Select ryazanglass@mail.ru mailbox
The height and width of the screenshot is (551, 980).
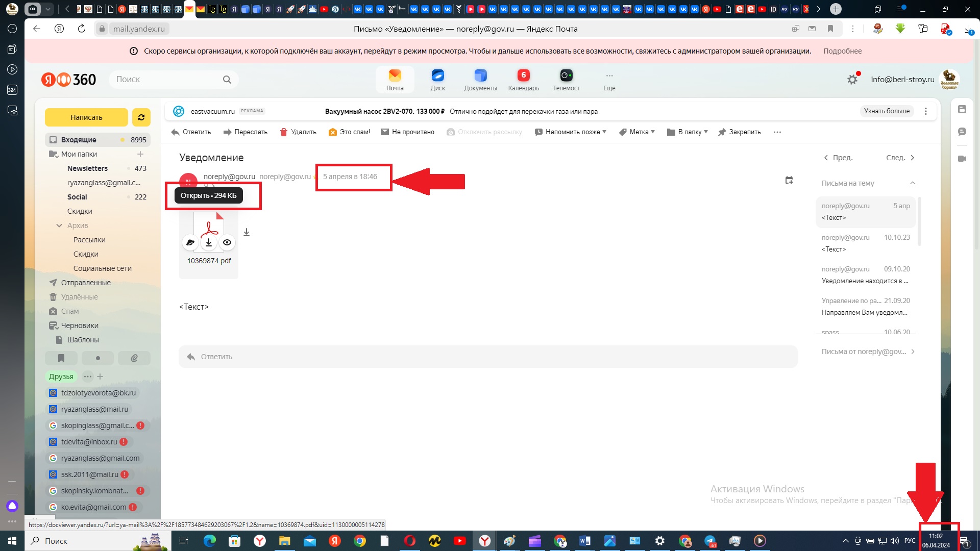(x=89, y=409)
